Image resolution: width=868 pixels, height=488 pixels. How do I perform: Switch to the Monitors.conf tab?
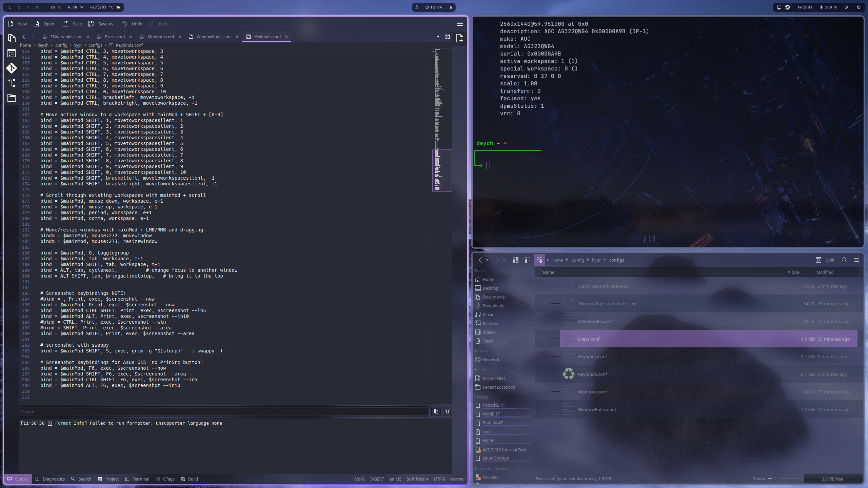[x=160, y=37]
